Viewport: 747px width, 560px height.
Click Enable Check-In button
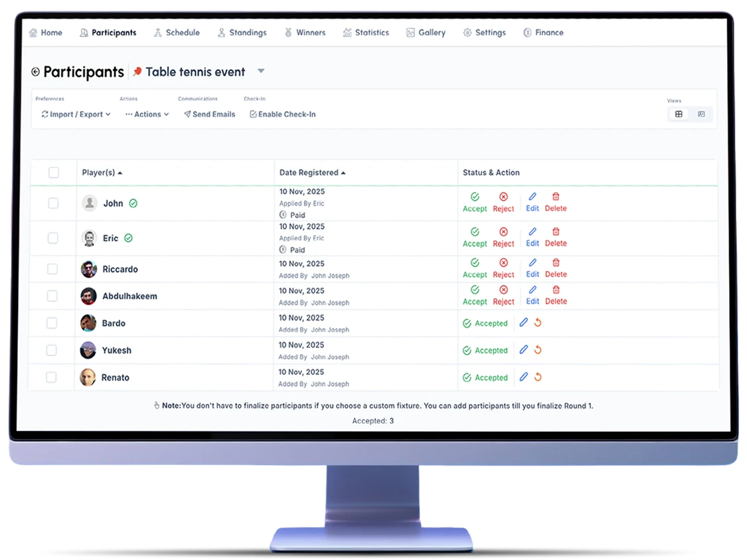pyautogui.click(x=282, y=114)
